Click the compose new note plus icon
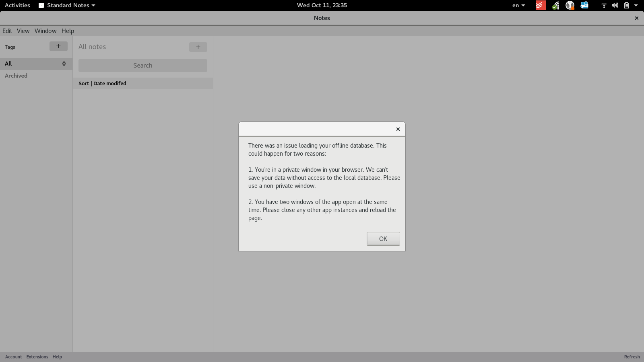This screenshot has width=644, height=362. [198, 47]
